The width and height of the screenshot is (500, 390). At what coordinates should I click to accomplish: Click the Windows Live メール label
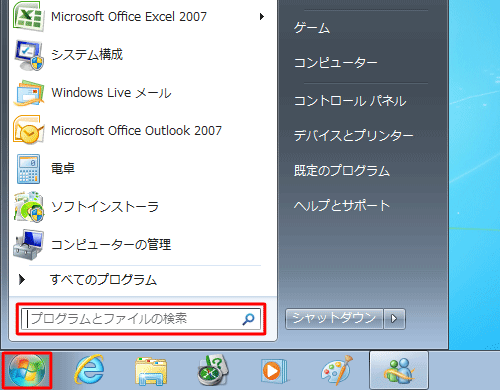pyautogui.click(x=111, y=93)
